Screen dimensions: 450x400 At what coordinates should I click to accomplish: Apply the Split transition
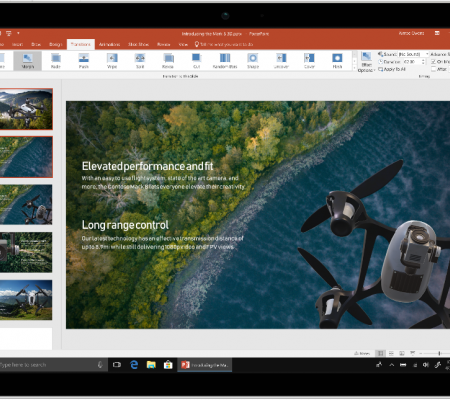(x=140, y=61)
